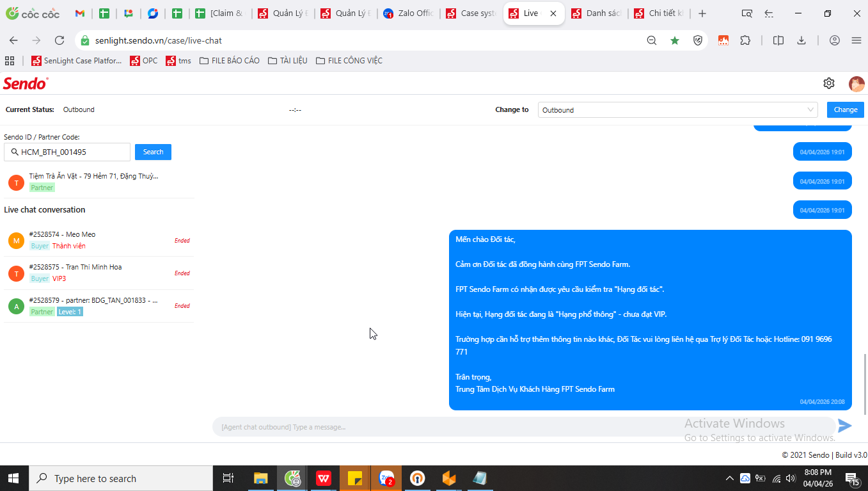Image resolution: width=868 pixels, height=491 pixels.
Task: Open the tab search icon in title bar
Action: coord(746,13)
